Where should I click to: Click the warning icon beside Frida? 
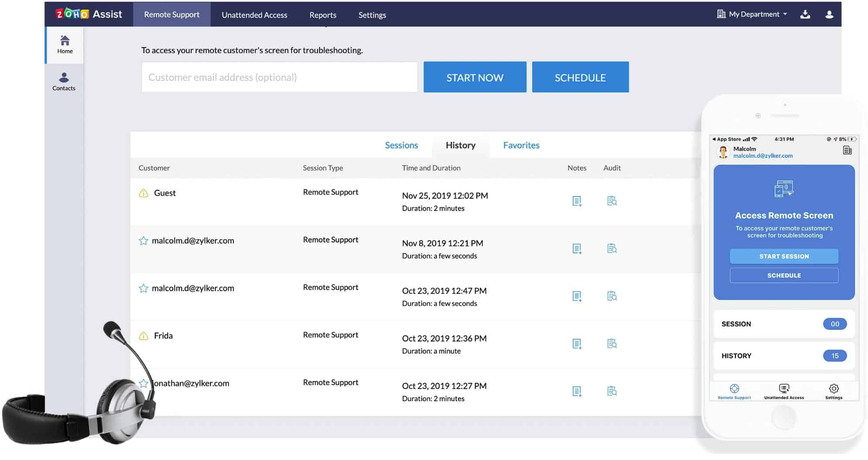[144, 336]
